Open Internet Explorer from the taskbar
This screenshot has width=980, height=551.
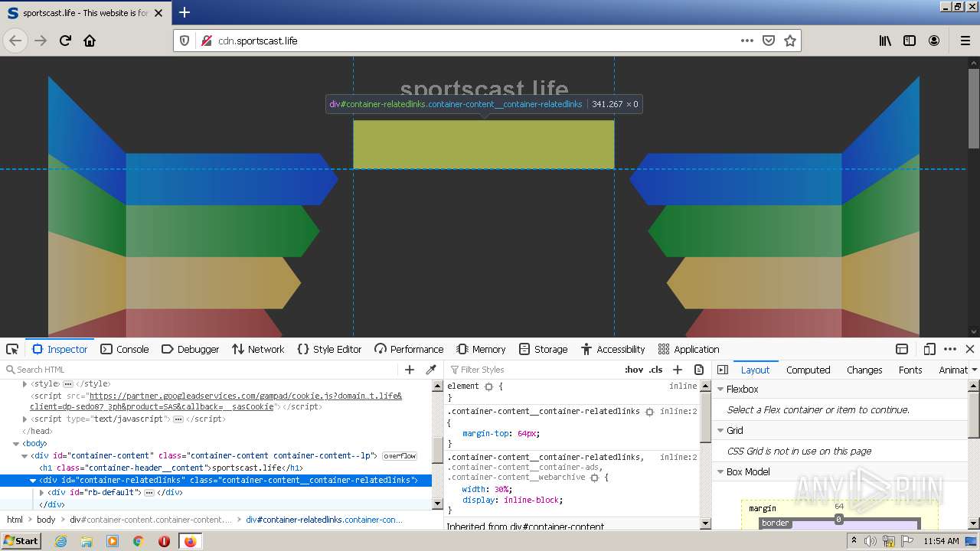(x=60, y=541)
